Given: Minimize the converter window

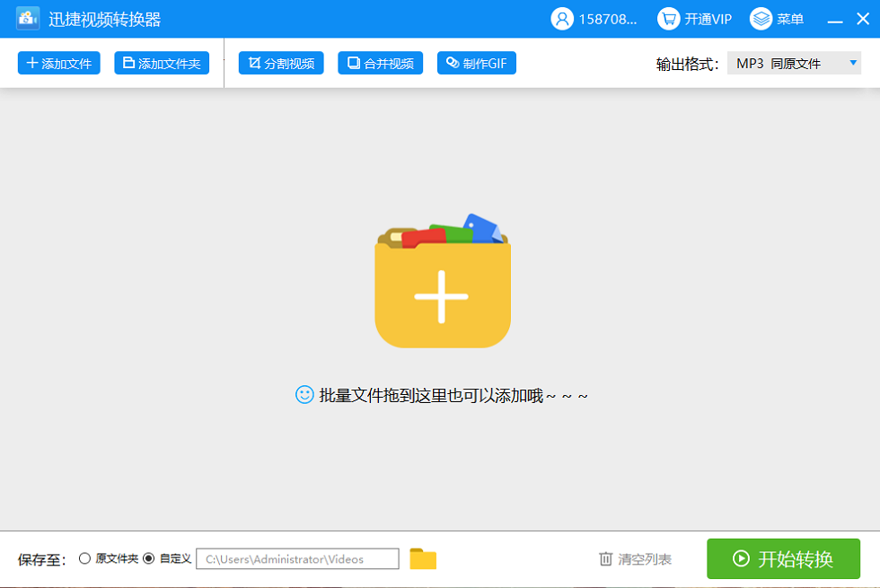Looking at the screenshot, I should 835,20.
